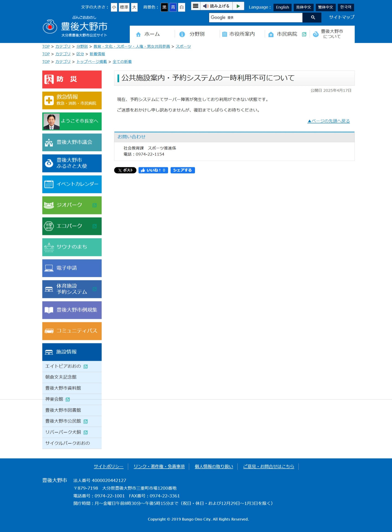Open the 豊後大野市議会 council banner
The width and height of the screenshot is (392, 532).
[x=72, y=142]
